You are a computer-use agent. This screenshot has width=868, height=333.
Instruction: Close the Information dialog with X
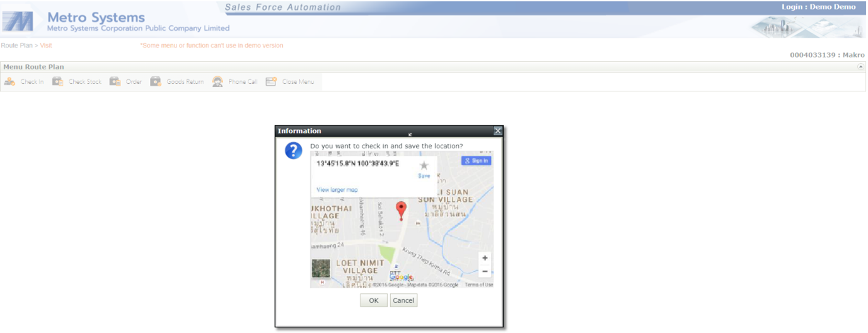coord(497,131)
